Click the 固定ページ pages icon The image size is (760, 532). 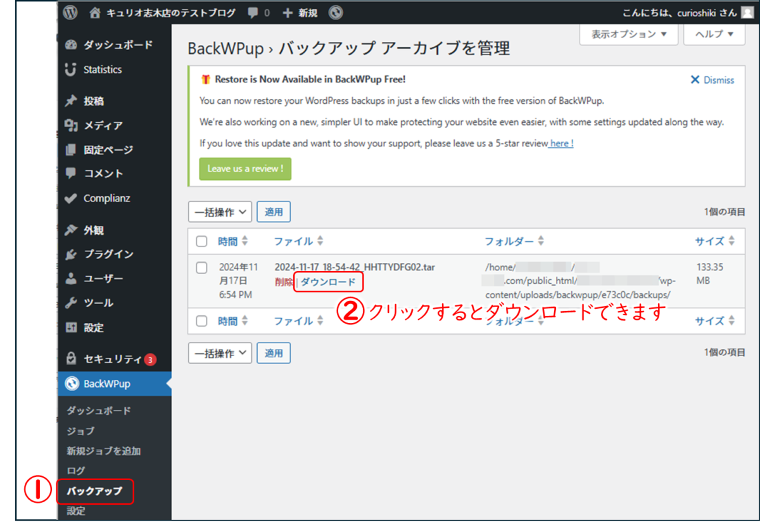coord(71,150)
